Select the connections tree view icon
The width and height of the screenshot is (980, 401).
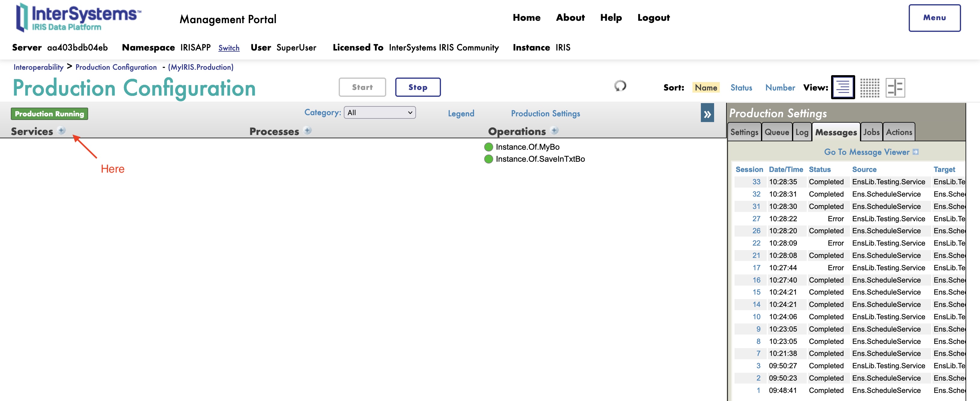pyautogui.click(x=895, y=87)
